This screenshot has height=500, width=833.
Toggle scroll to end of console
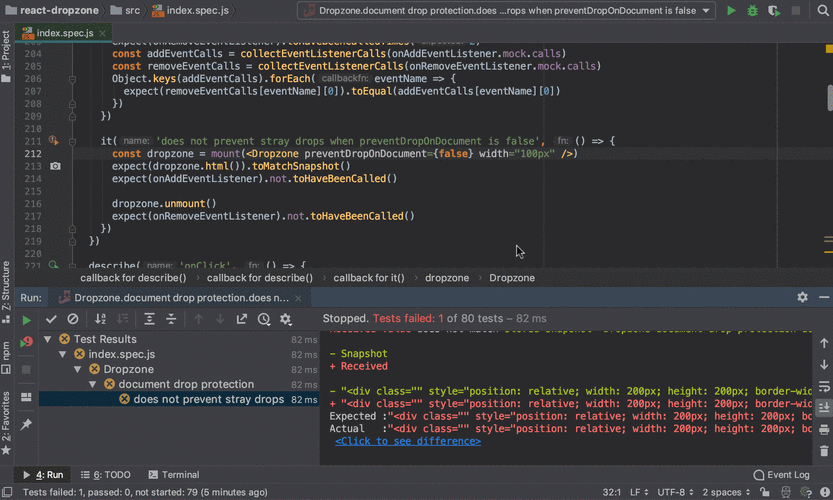click(824, 408)
